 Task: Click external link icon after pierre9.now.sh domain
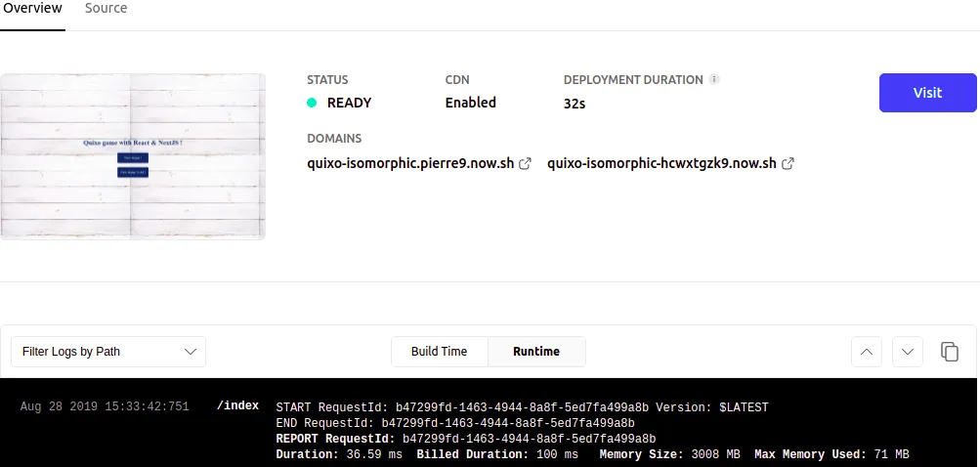[525, 164]
